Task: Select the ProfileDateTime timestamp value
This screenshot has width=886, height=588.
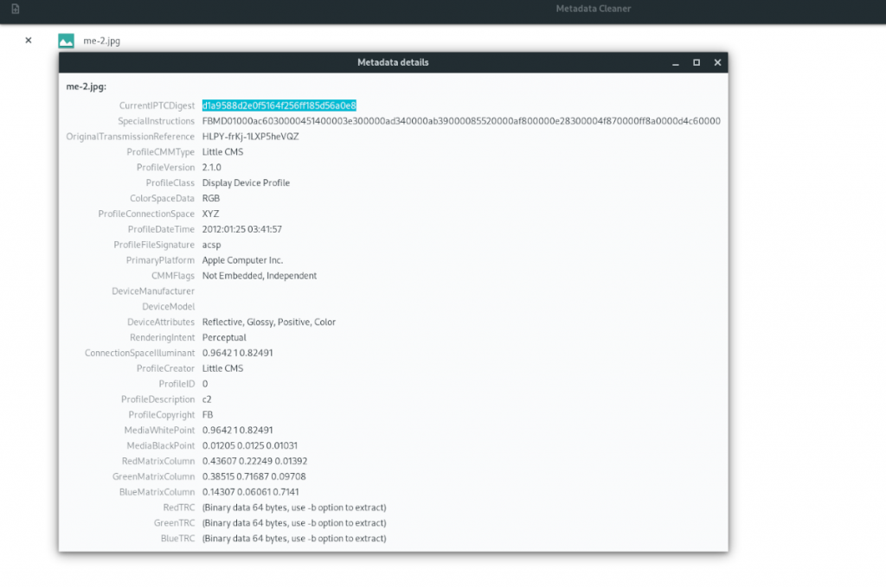Action: tap(242, 229)
